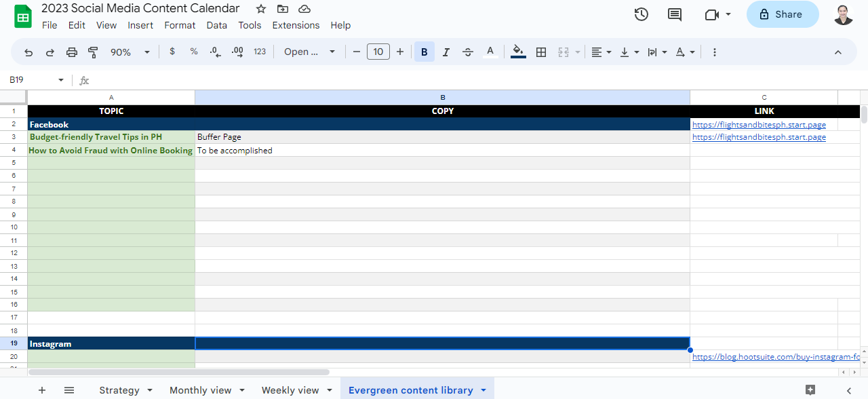Viewport: 868px width, 399px height.
Task: Open version history clock icon
Action: point(641,14)
